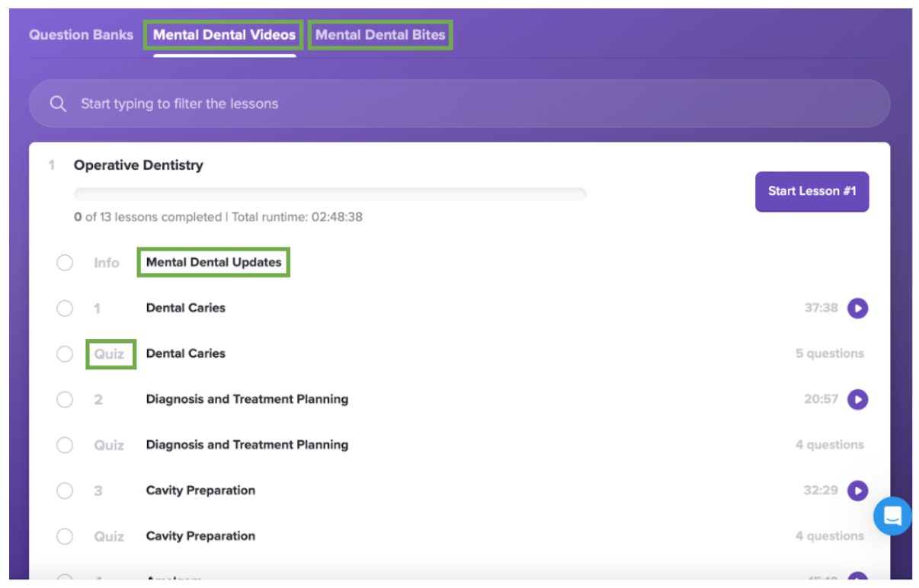Mark Mental Dental Updates as complete
919x588 pixels.
65,263
